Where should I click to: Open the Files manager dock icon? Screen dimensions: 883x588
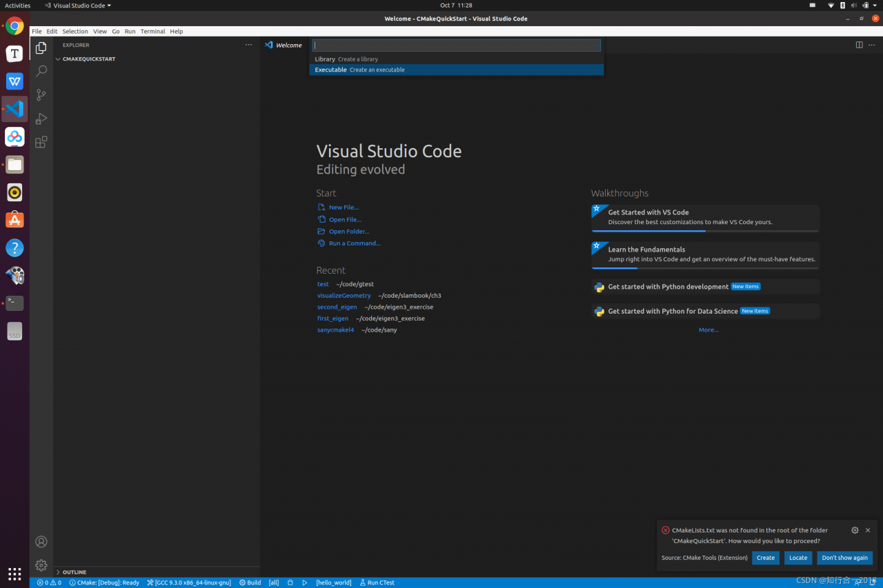click(14, 164)
